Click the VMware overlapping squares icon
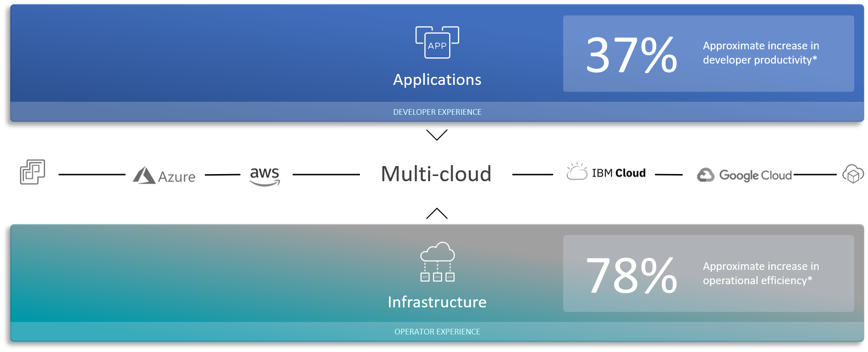The image size is (868, 352). coord(32,172)
